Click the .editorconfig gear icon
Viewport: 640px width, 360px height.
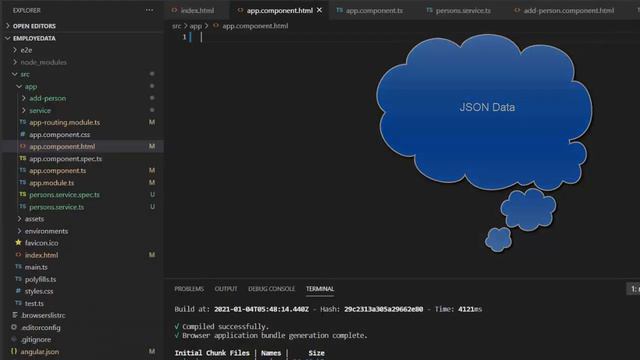click(14, 327)
